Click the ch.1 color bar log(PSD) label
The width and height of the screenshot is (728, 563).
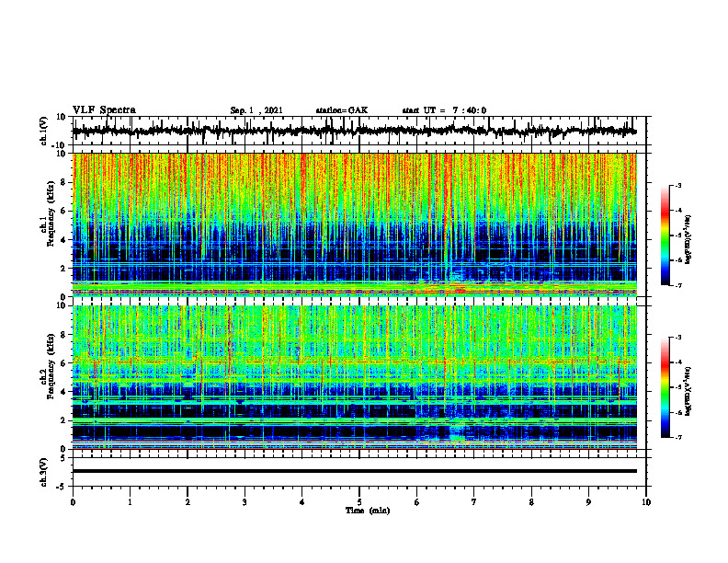click(688, 240)
